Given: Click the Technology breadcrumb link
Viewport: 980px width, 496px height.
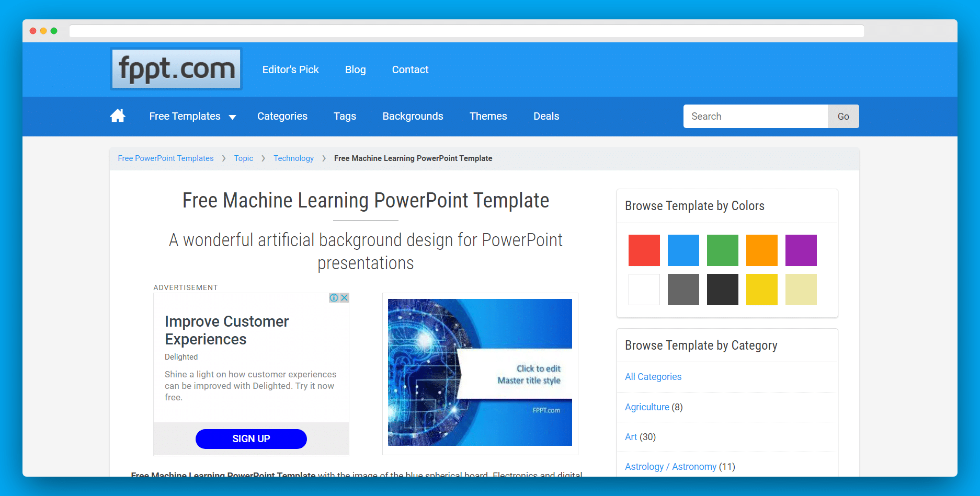Looking at the screenshot, I should (293, 158).
